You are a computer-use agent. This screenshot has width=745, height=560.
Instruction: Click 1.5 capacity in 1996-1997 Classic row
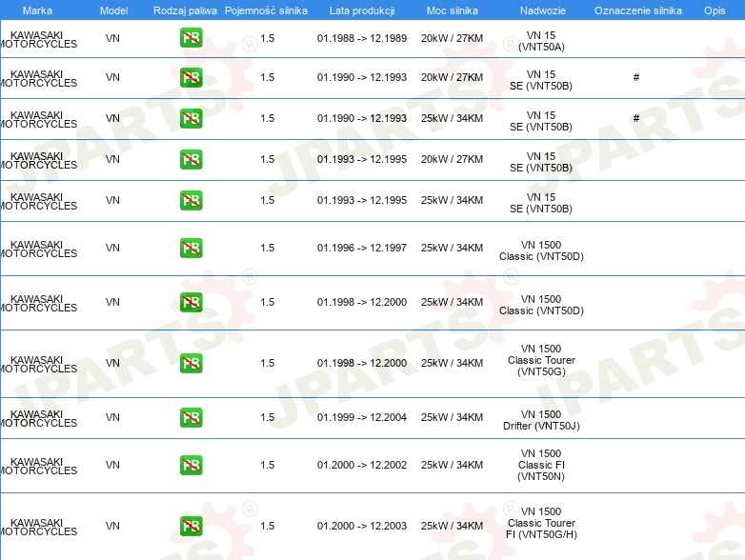[x=268, y=248]
